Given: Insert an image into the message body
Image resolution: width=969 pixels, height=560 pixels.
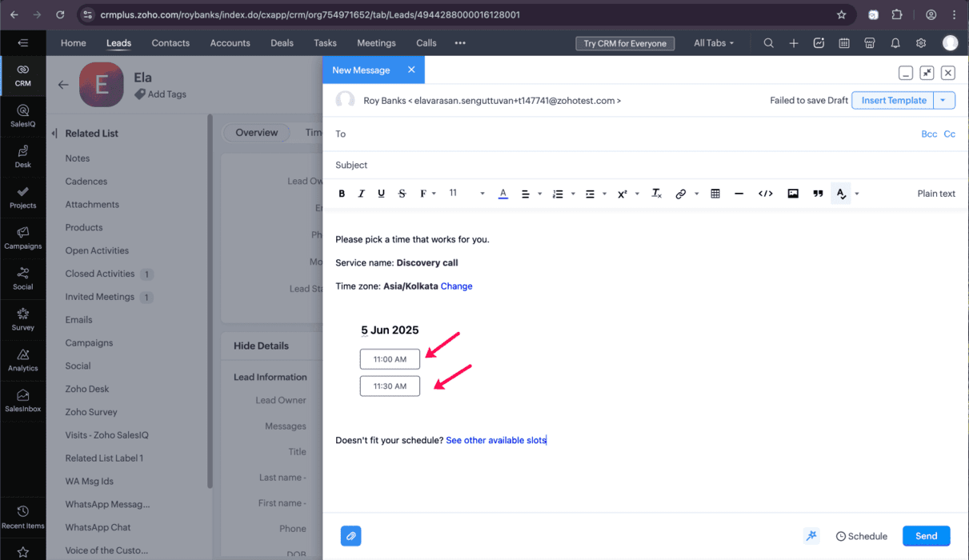Looking at the screenshot, I should [793, 194].
